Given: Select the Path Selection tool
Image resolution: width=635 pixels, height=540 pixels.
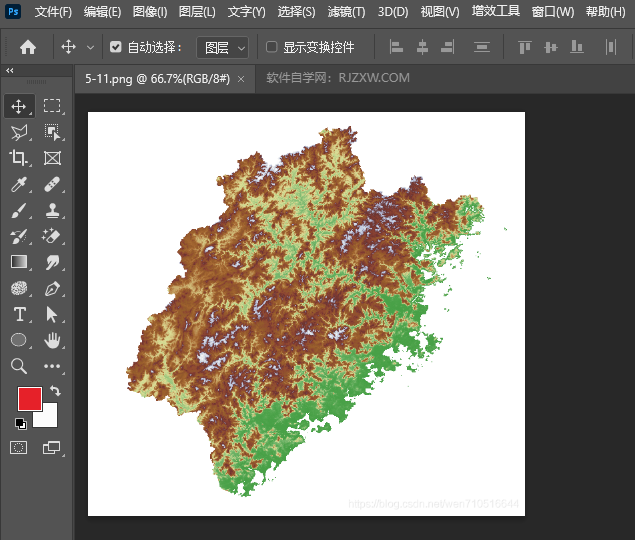Looking at the screenshot, I should (52, 314).
